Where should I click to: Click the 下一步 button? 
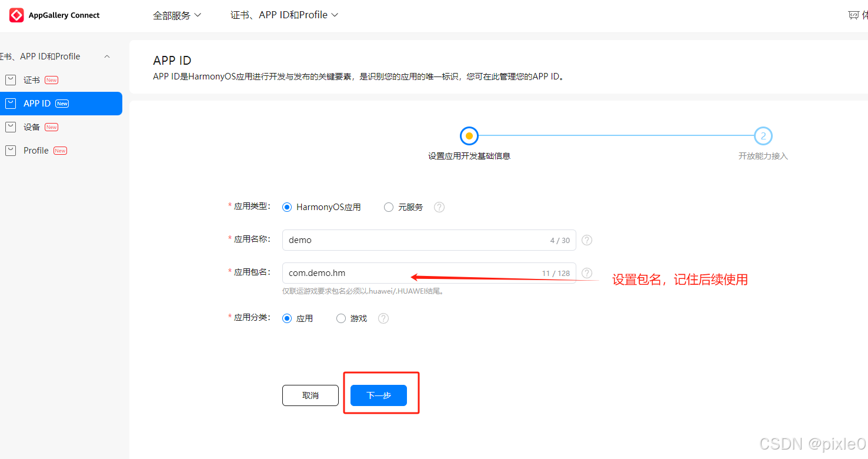379,395
